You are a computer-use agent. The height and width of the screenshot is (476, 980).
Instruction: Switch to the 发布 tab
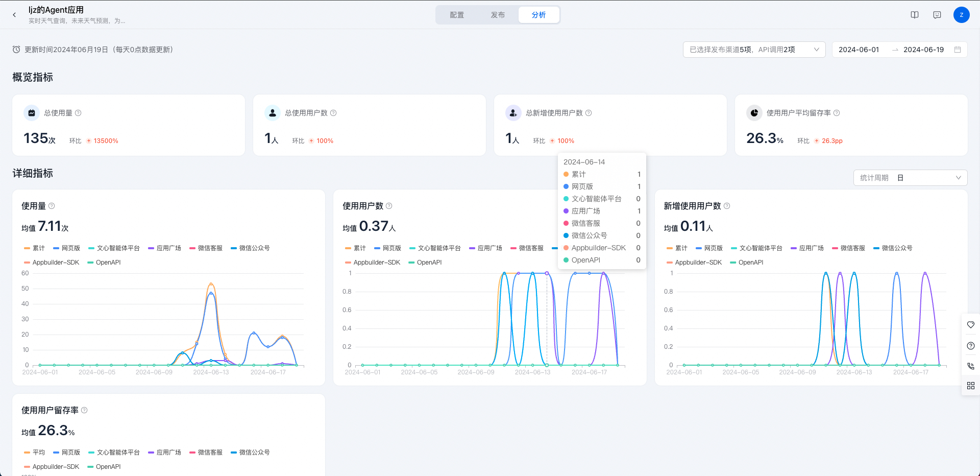(498, 15)
